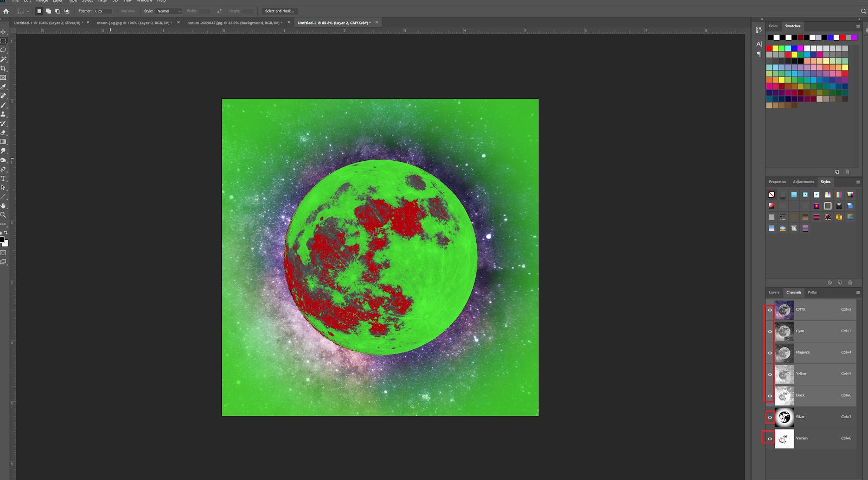Toggle visibility of the Magenta channel

769,353
